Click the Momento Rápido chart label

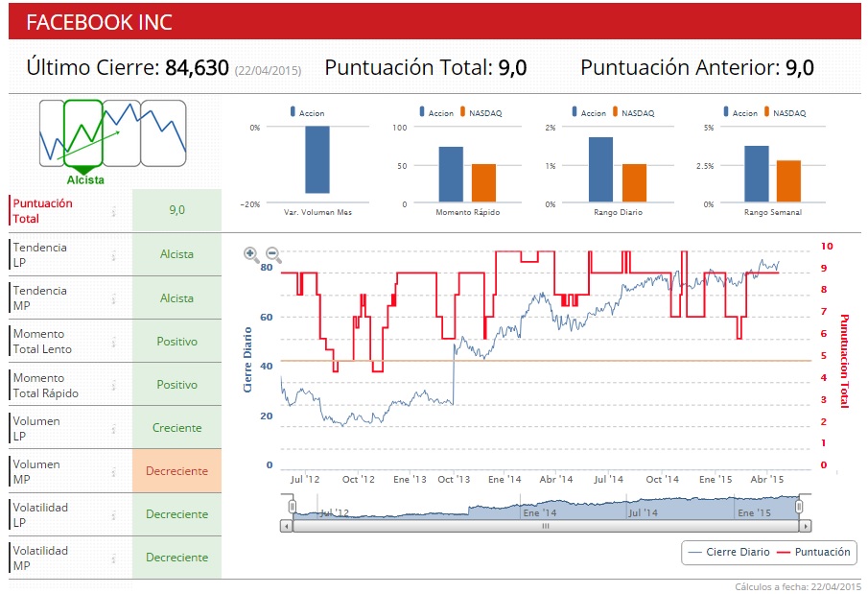coord(468,212)
